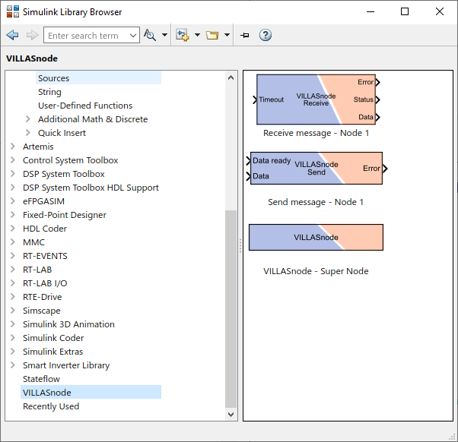
Task: Expand Simulink 3D Animation
Action: [x=13, y=324]
